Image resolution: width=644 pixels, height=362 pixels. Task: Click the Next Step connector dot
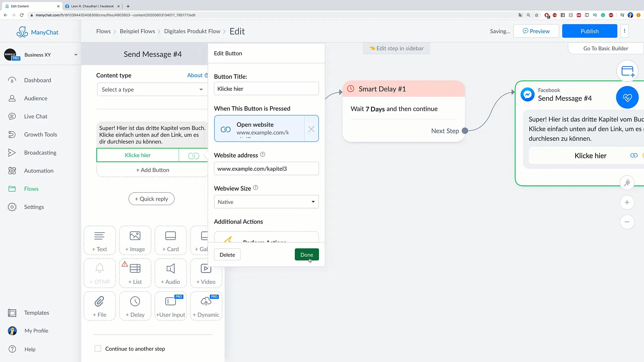coord(465,131)
